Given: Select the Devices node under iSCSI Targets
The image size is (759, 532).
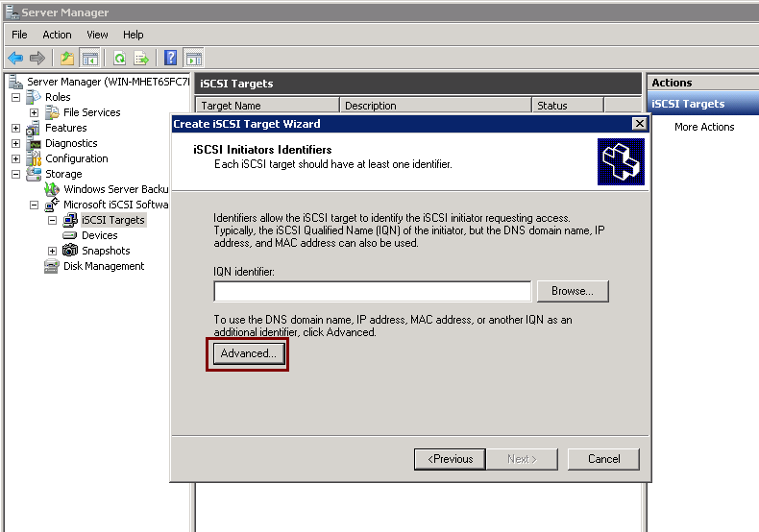Looking at the screenshot, I should coord(99,235).
